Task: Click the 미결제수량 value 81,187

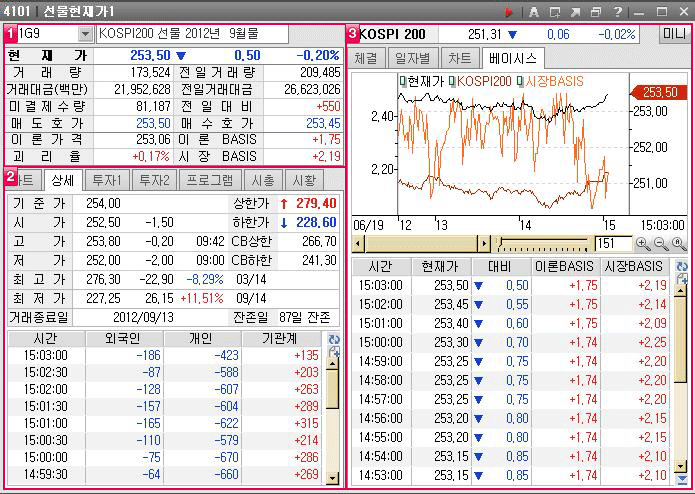Action: click(x=153, y=106)
